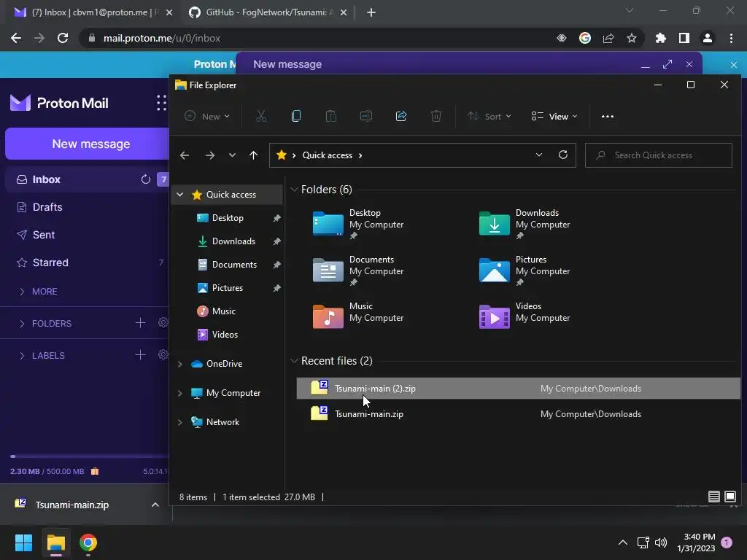Select the Tsunami-main.zip recent file
The height and width of the screenshot is (560, 747).
pos(519,414)
